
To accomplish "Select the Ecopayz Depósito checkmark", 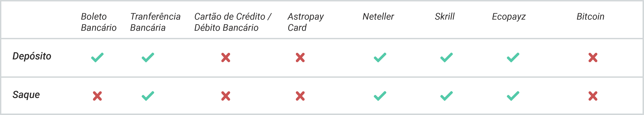I will pyautogui.click(x=513, y=57).
